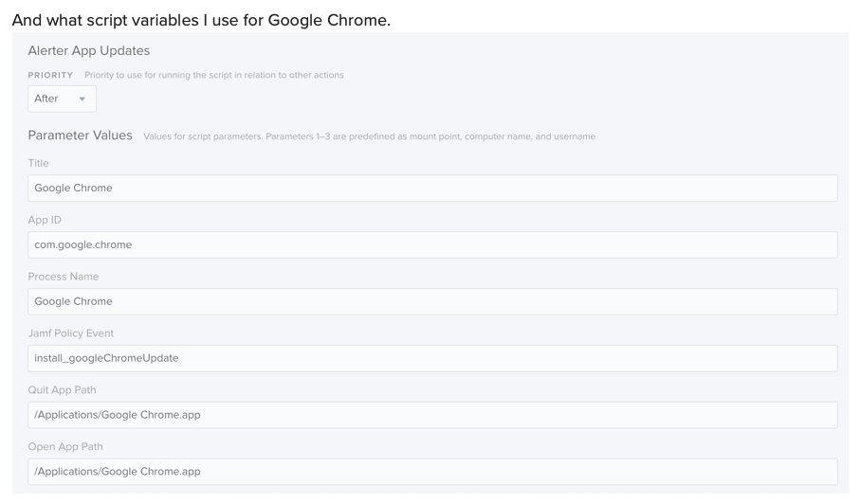Click the description text about predefined parameters 1–3
Viewport: 861px width, 504px height.
point(370,136)
